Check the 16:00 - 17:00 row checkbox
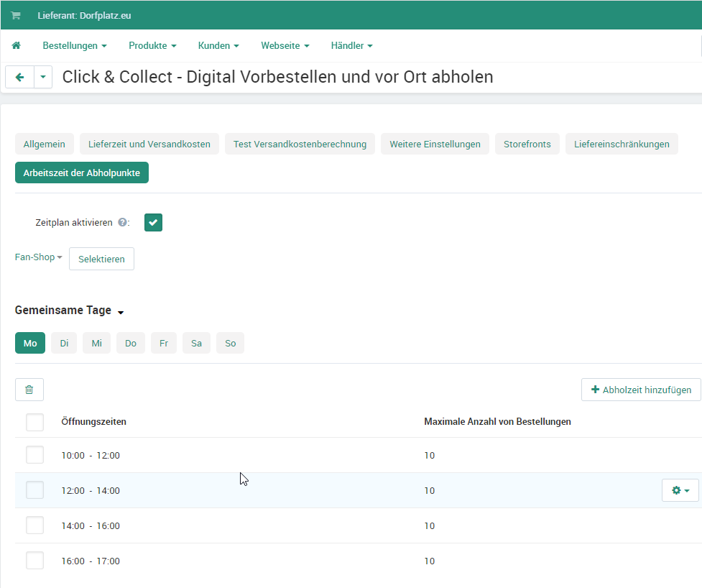This screenshot has height=588, width=702. pyautogui.click(x=34, y=561)
